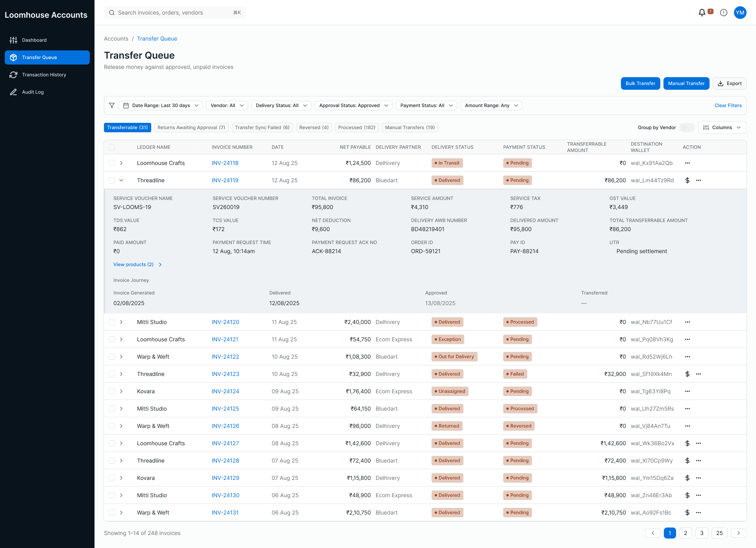Click the dollar transfer icon for INV-24131
756x548 pixels.
(x=687, y=513)
